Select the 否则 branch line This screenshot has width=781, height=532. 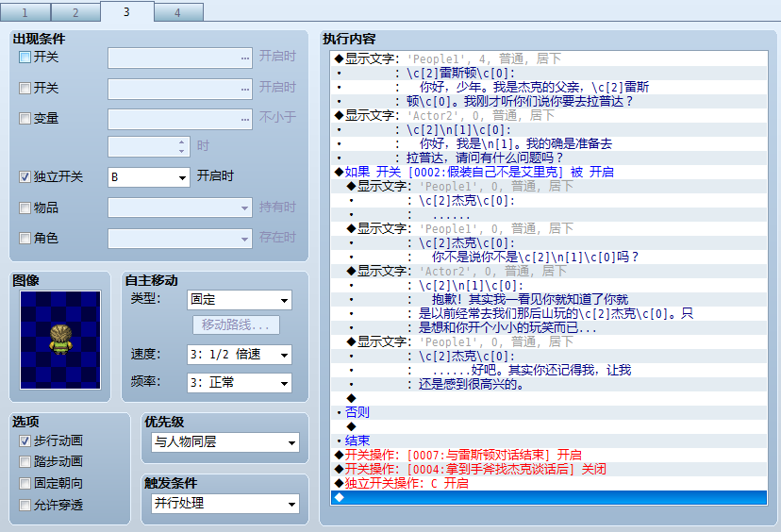[x=548, y=412]
